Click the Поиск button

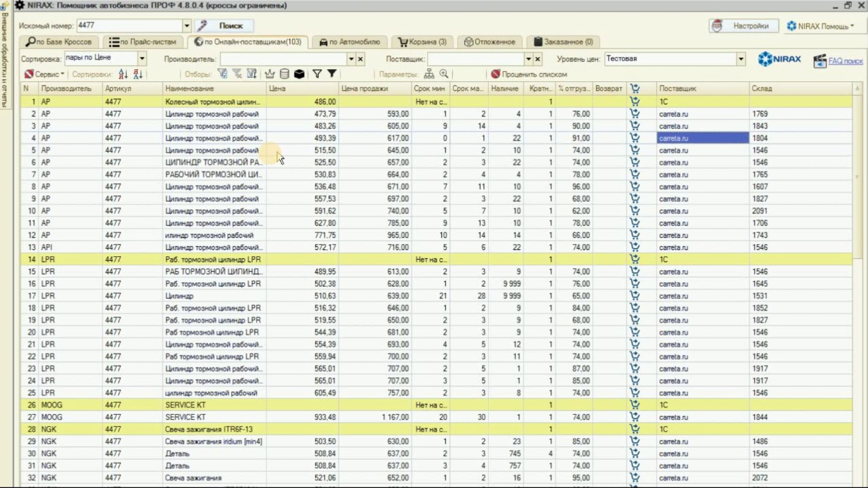click(x=224, y=26)
